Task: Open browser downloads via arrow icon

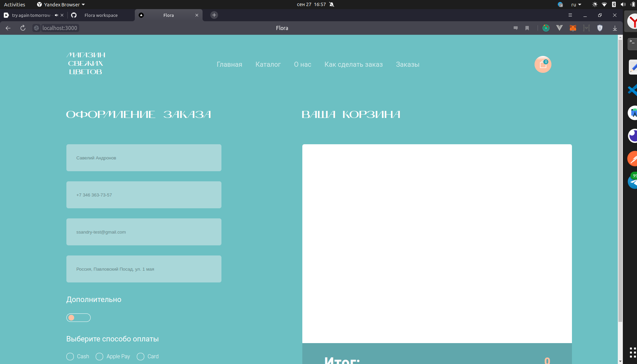Action: point(615,28)
